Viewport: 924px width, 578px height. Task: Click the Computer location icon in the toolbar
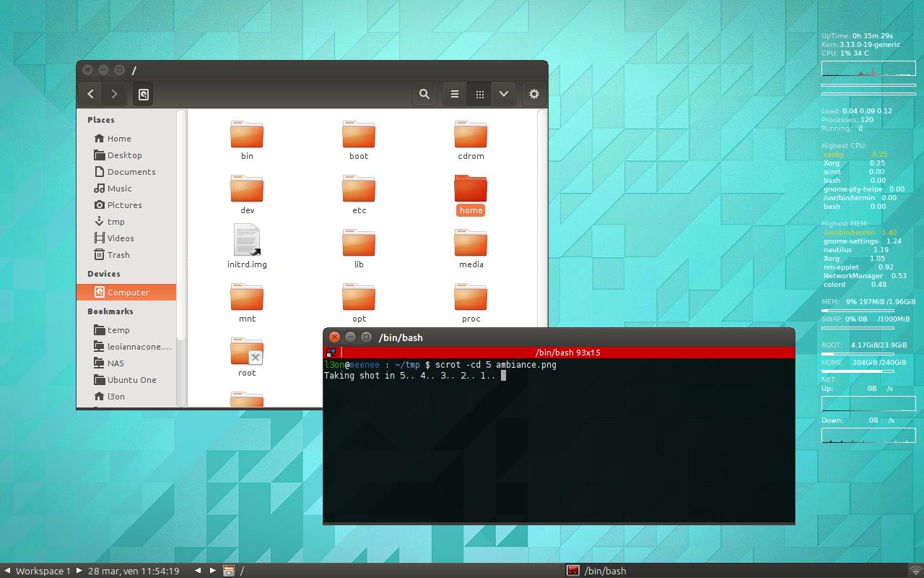[144, 94]
